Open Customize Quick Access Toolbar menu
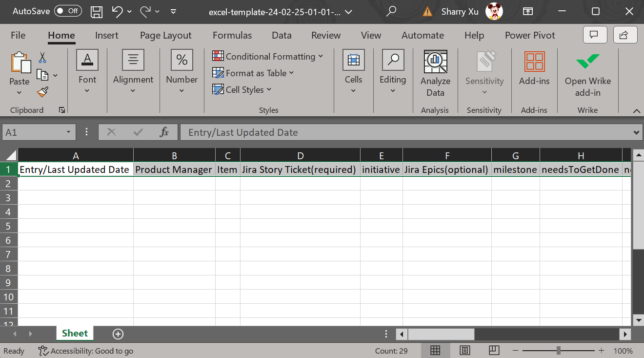This screenshot has height=358, width=644. [x=173, y=11]
